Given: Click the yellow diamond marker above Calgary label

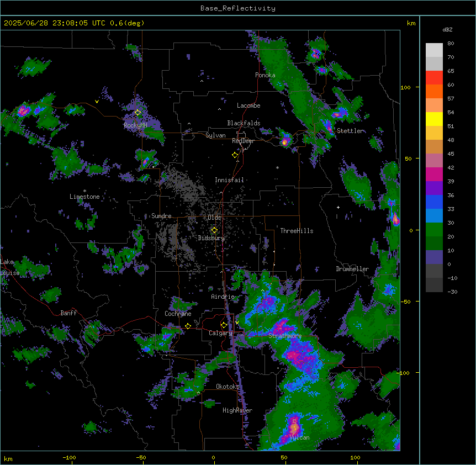Looking at the screenshot, I should tap(224, 325).
